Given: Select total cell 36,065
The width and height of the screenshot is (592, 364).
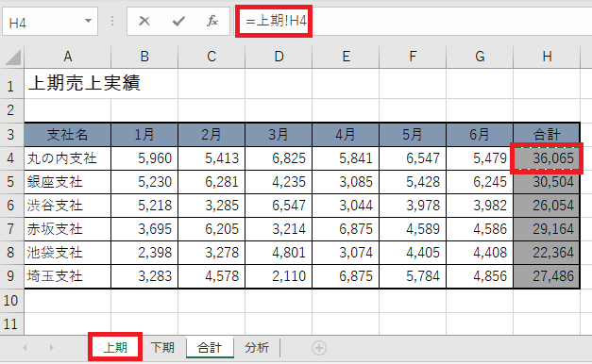Looking at the screenshot, I should 547,158.
